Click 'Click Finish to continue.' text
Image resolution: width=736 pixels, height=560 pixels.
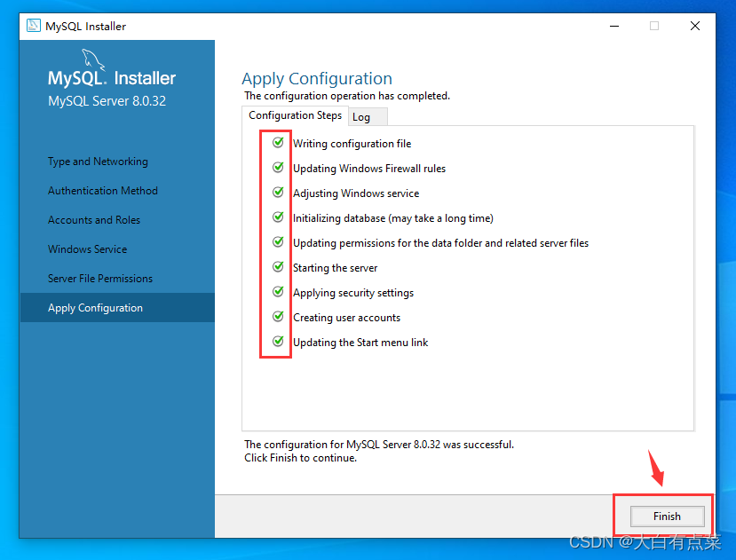300,458
